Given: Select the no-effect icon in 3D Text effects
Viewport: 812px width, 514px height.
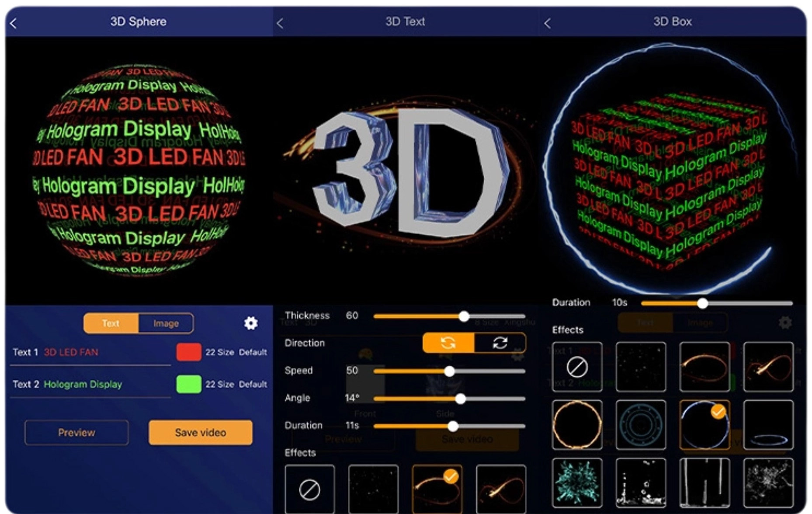Looking at the screenshot, I should [309, 489].
